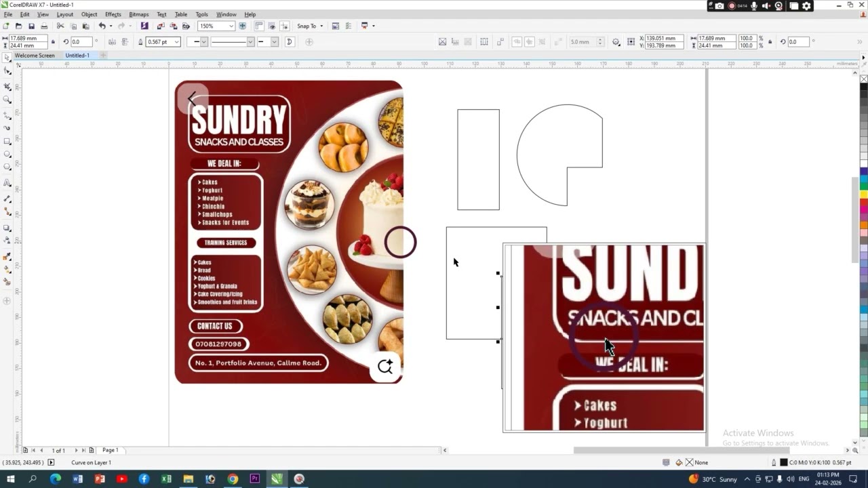Toggle the Show grid button
868x488 pixels.
click(271, 26)
